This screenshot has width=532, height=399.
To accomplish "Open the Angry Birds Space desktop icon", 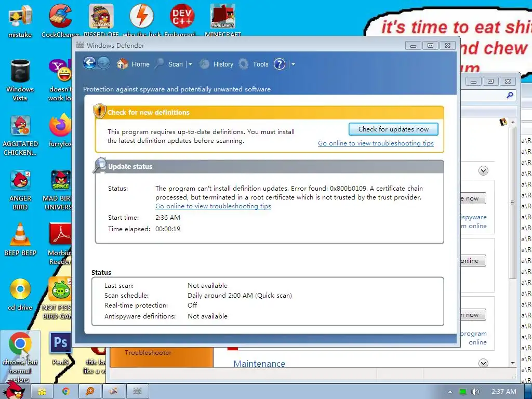I will click(x=58, y=190).
